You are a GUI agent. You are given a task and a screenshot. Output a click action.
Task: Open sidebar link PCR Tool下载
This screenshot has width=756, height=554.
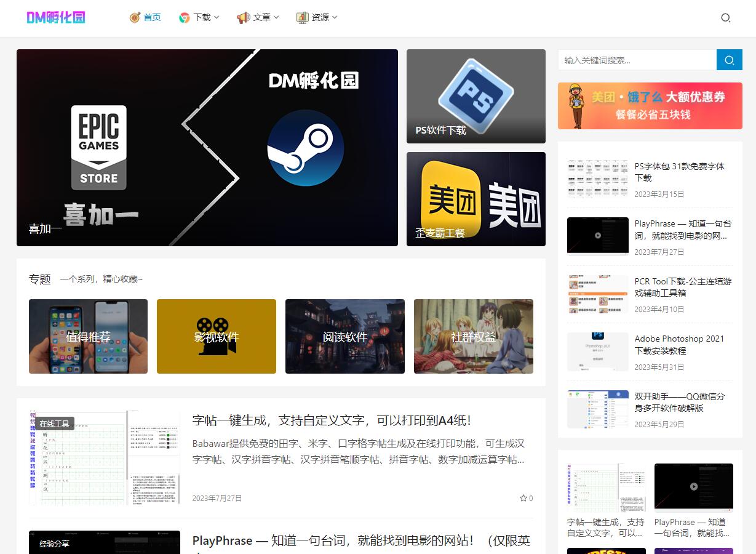point(683,287)
